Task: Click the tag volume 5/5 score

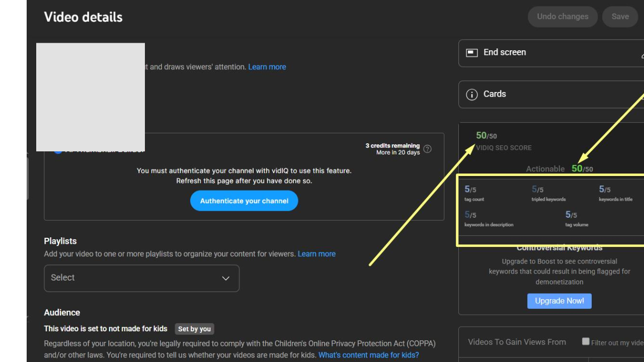Action: point(571,215)
